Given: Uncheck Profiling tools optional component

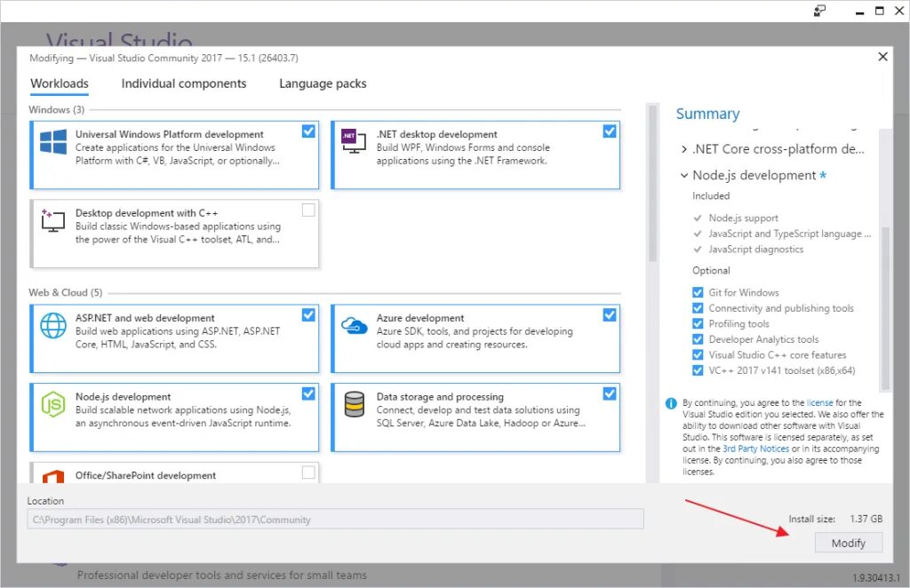Looking at the screenshot, I should tap(698, 323).
